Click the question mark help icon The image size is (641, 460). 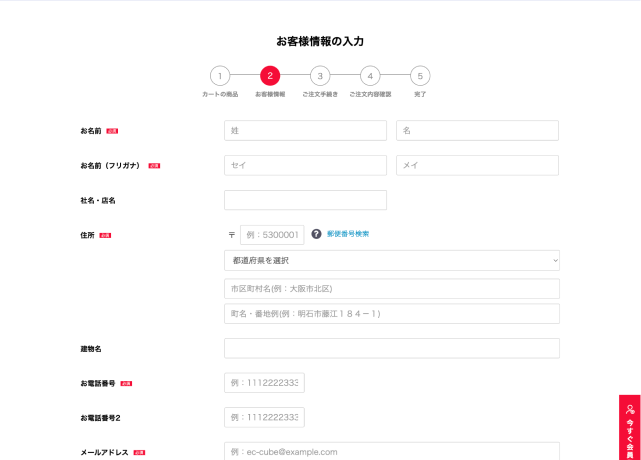click(316, 234)
